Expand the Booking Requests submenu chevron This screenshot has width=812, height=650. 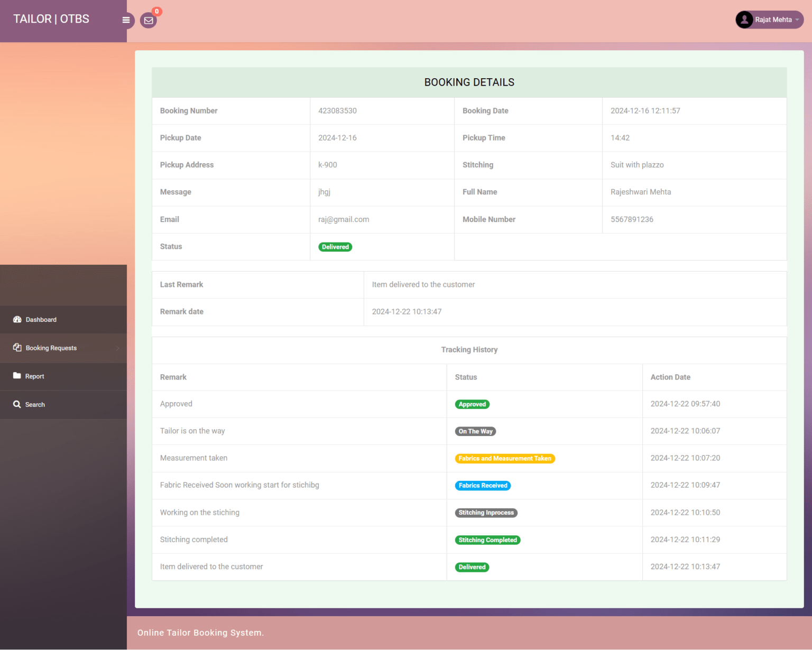[118, 348]
